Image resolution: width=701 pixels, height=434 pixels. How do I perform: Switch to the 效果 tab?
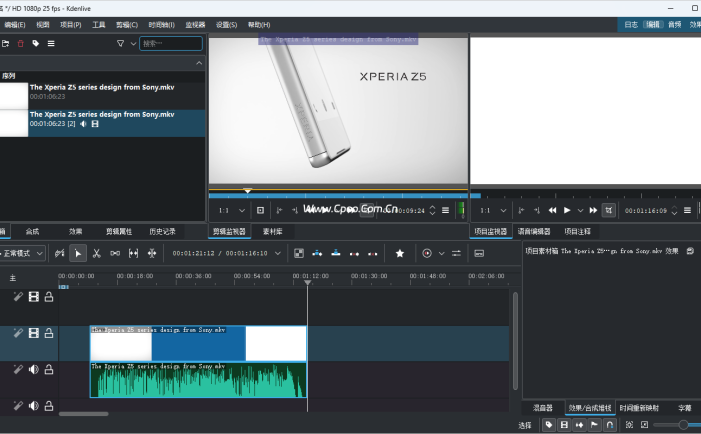click(75, 231)
